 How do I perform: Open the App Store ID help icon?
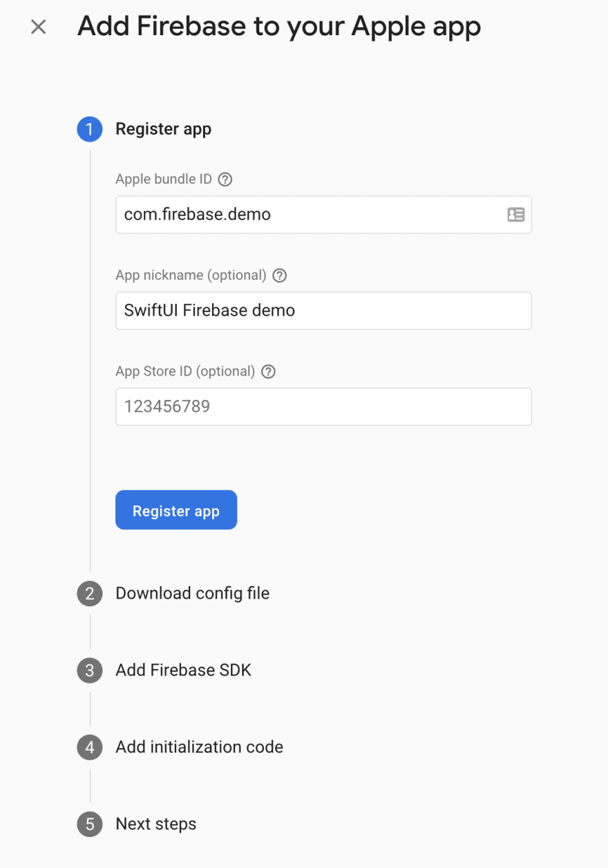tap(269, 372)
